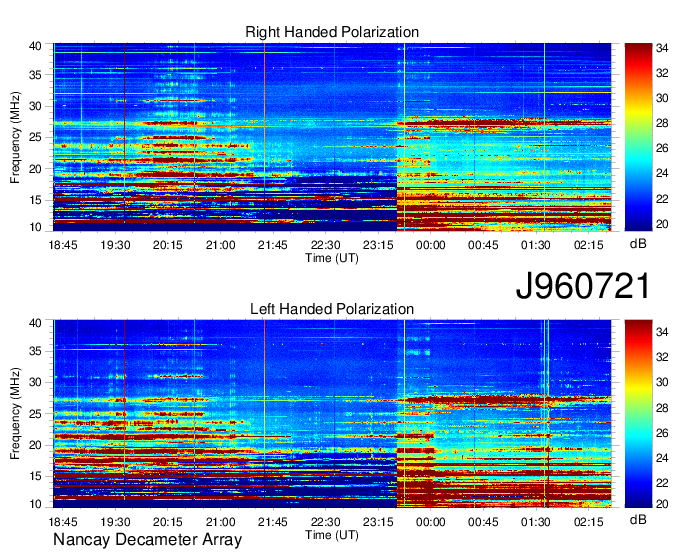The width and height of the screenshot is (680, 552).
Task: Click the dB unit label of the Left Handed colorbar
Action: click(x=638, y=519)
